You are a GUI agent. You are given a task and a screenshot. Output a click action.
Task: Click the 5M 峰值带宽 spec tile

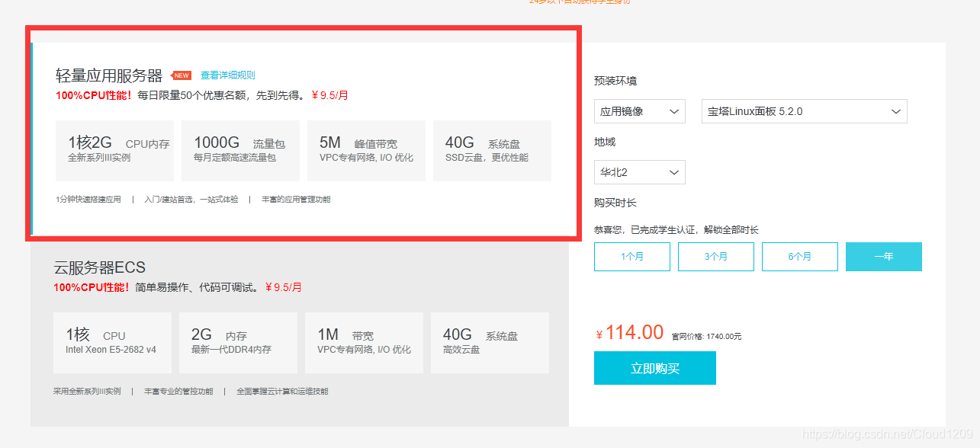tap(366, 150)
